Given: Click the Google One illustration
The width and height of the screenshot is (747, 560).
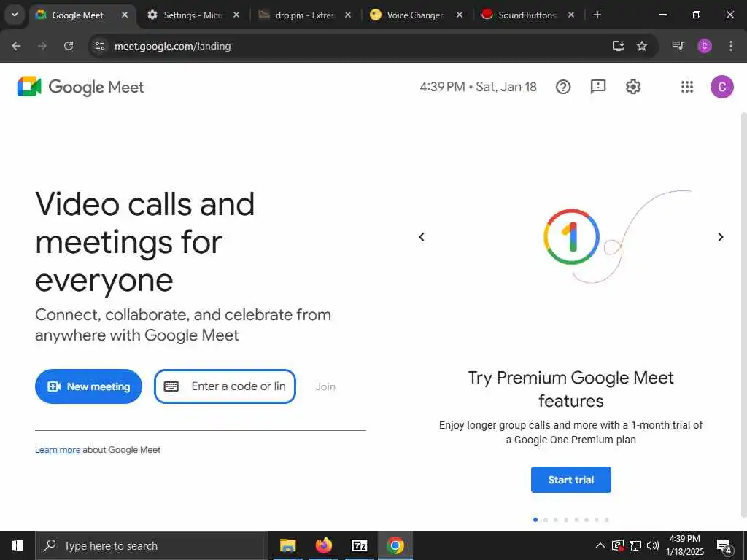Looking at the screenshot, I should pos(571,237).
